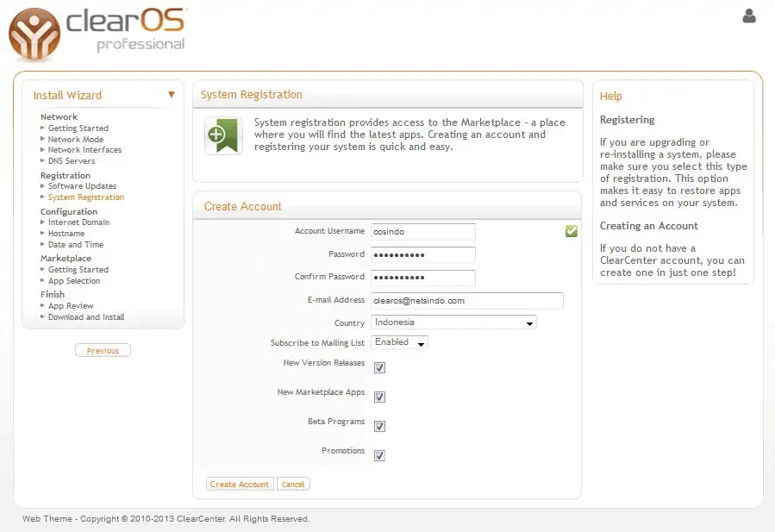Select DNS Servers wizard step
This screenshot has width=775, height=532.
(72, 161)
